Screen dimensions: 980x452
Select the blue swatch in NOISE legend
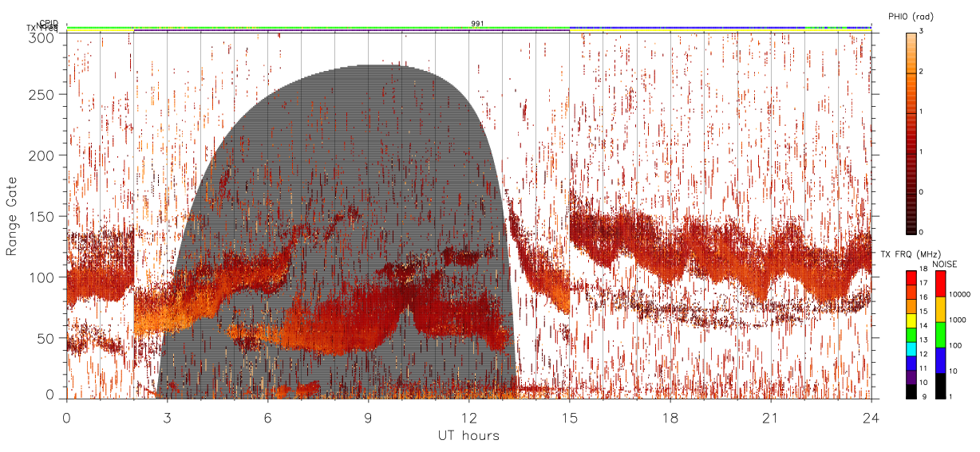(939, 360)
